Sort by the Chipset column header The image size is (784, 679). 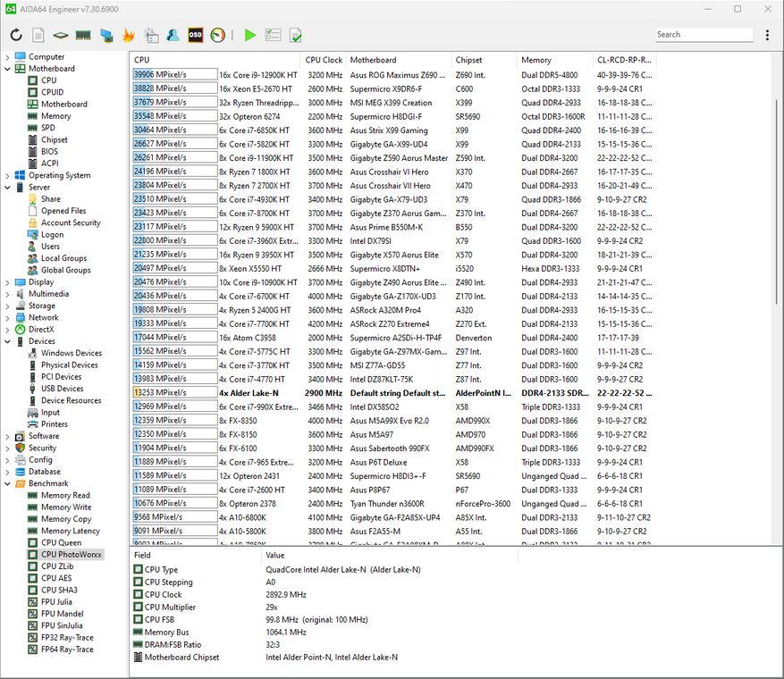(x=484, y=60)
